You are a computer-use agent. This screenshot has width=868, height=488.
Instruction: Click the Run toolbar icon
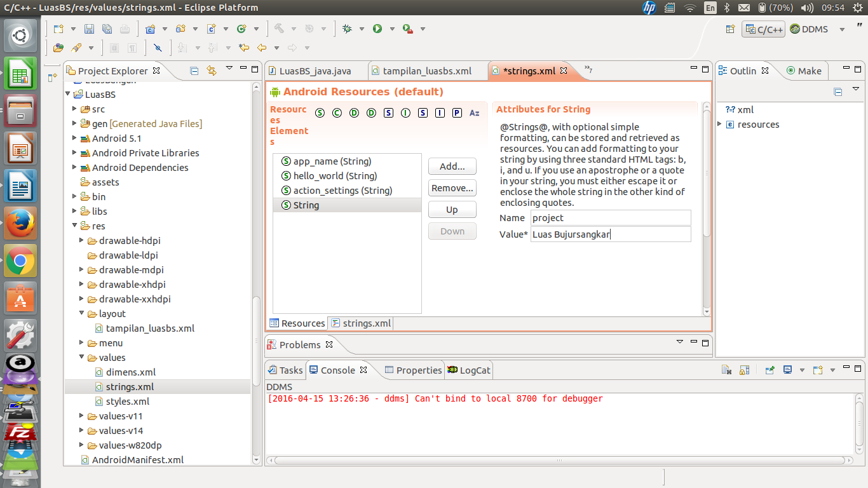pyautogui.click(x=377, y=29)
